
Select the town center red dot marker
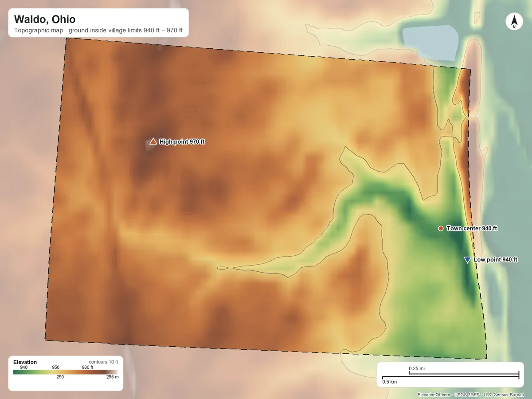[x=441, y=228]
